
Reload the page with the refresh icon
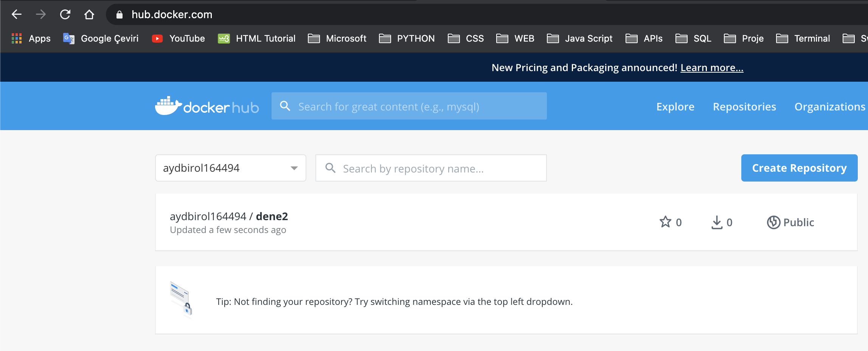click(x=65, y=14)
